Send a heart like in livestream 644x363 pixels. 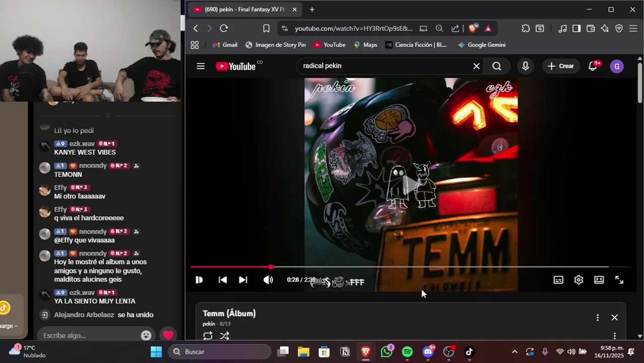pos(168,335)
